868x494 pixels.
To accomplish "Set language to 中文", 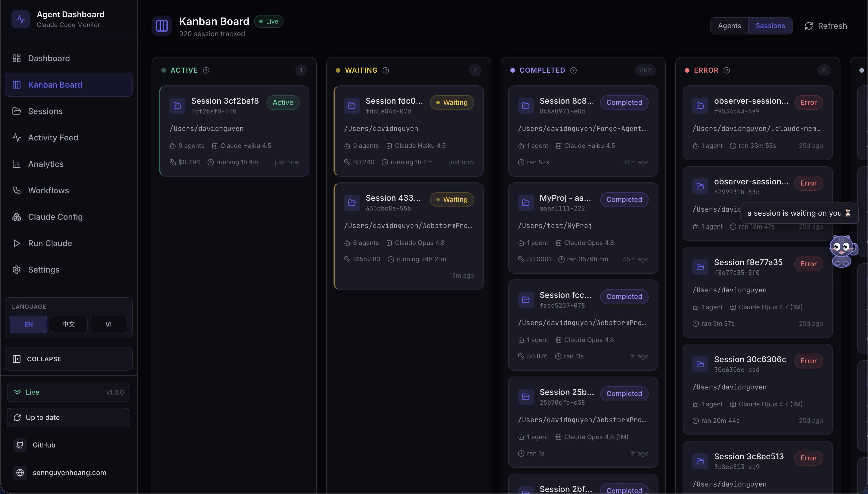I will [69, 324].
